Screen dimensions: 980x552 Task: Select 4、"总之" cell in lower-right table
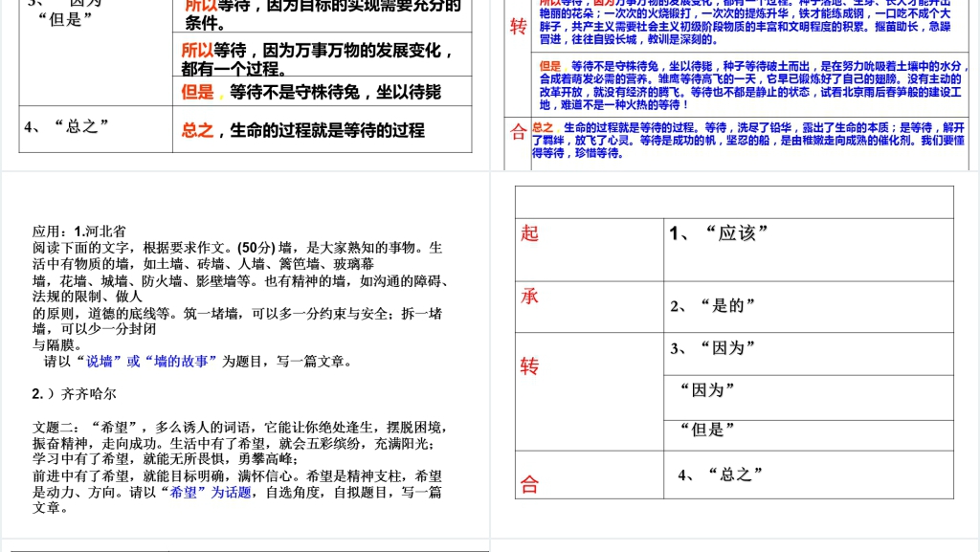pyautogui.click(x=804, y=475)
